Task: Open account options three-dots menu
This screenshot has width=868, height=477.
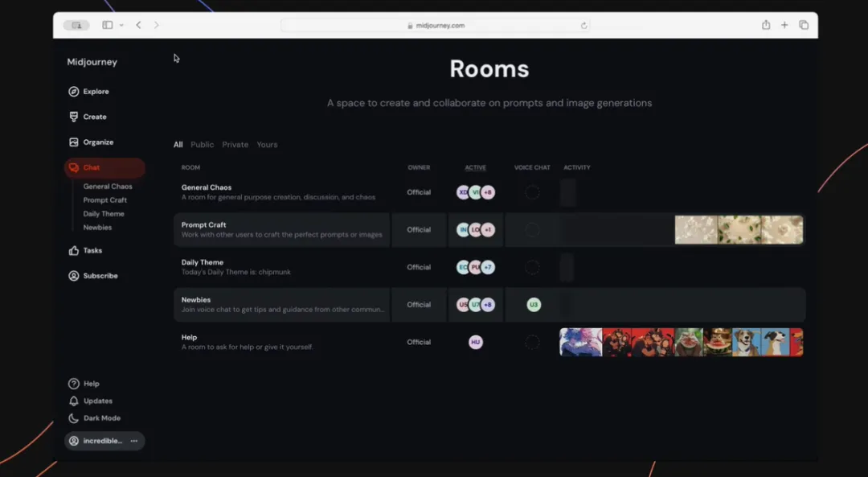Action: pyautogui.click(x=134, y=441)
